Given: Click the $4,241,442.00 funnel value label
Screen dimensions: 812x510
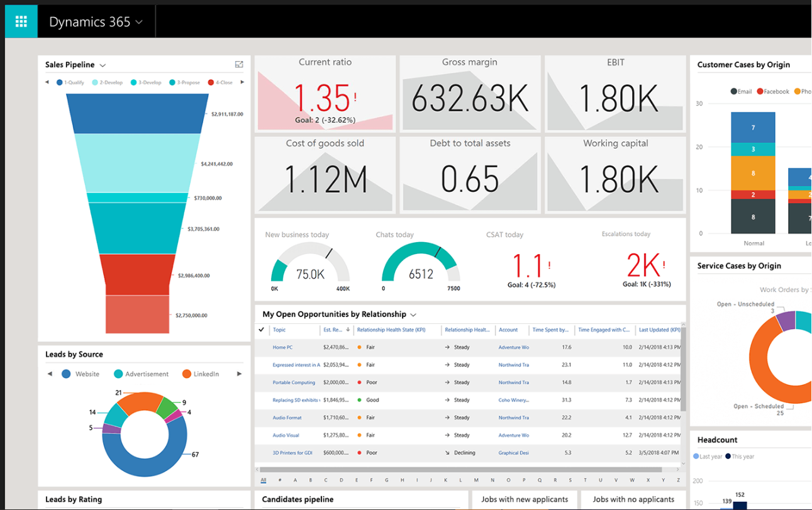Looking at the screenshot, I should (216, 164).
